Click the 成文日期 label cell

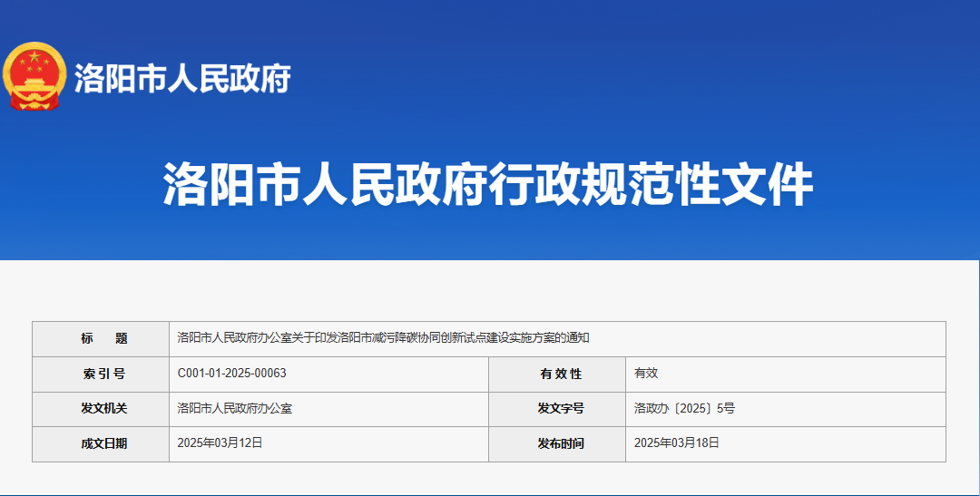click(x=102, y=443)
